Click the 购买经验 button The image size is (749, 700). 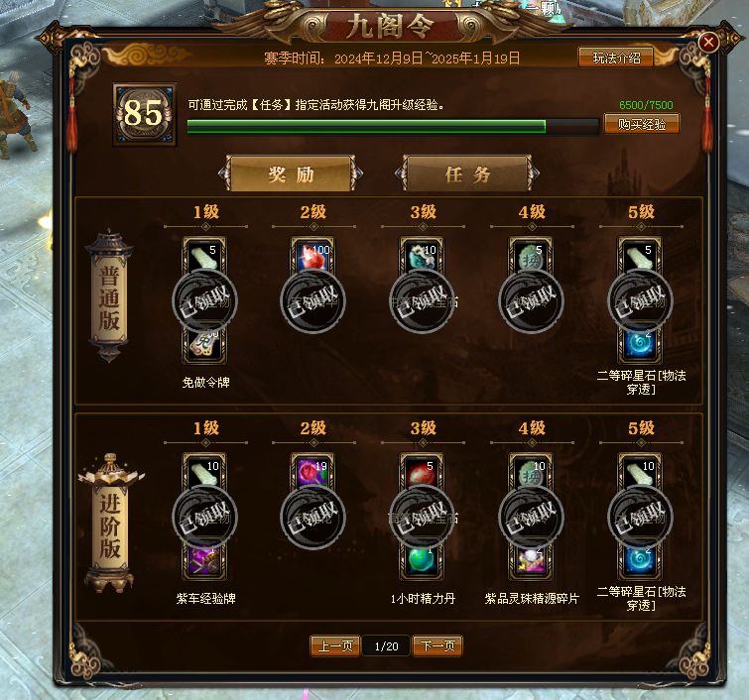click(x=642, y=124)
